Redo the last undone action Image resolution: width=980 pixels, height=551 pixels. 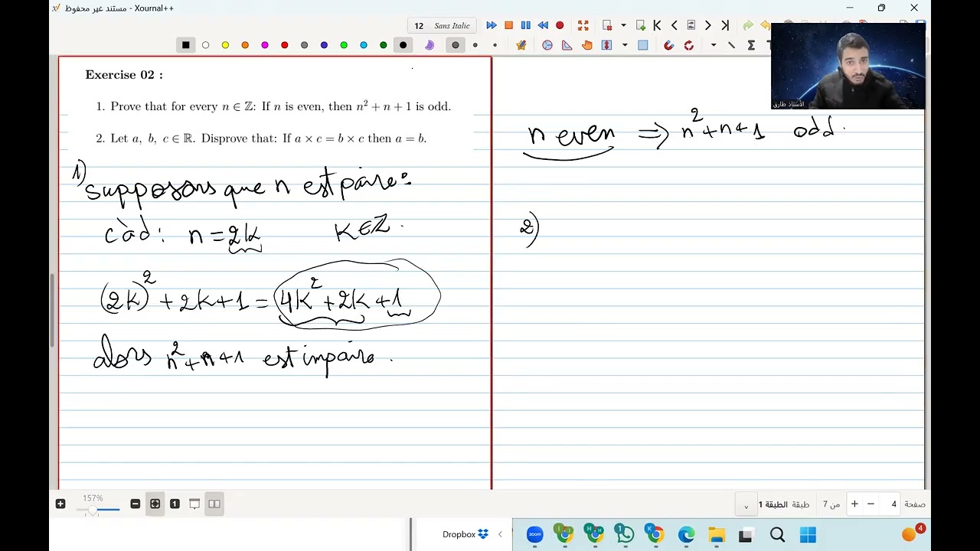[x=748, y=25]
